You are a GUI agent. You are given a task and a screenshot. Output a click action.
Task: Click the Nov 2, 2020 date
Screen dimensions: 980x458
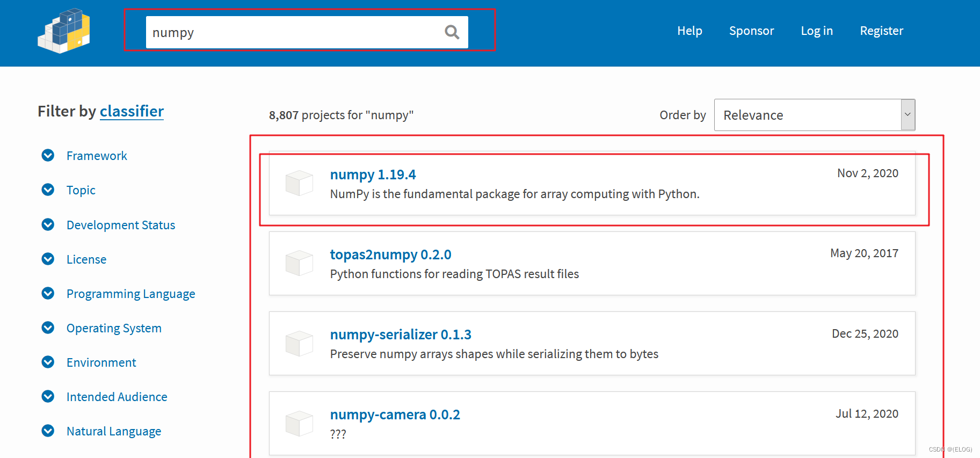coord(868,173)
